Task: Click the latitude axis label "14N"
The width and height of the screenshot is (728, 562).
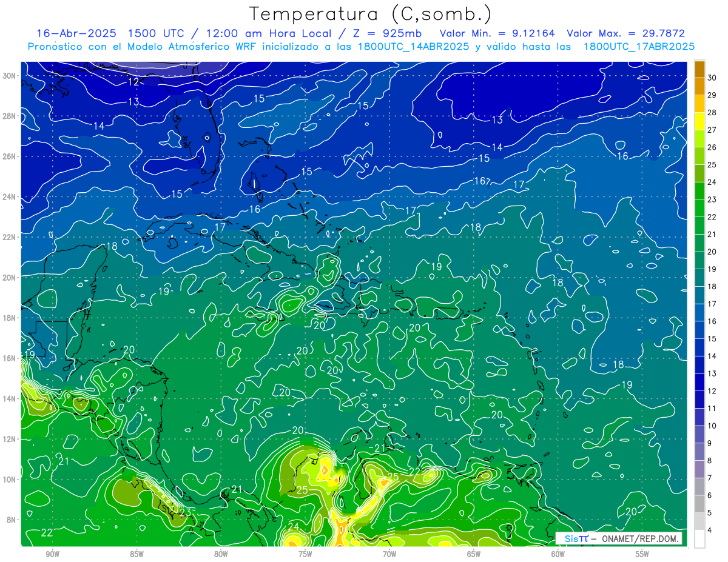Action: pyautogui.click(x=10, y=399)
